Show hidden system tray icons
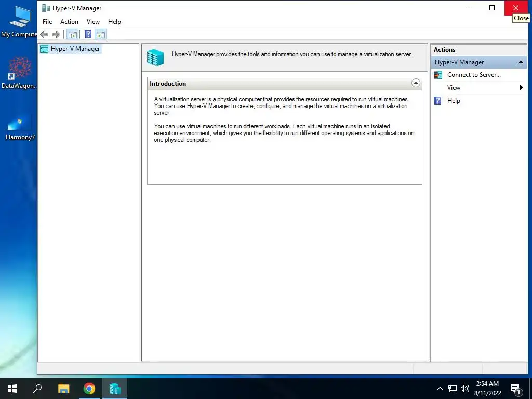Viewport: 532px width, 399px height. pyautogui.click(x=440, y=389)
